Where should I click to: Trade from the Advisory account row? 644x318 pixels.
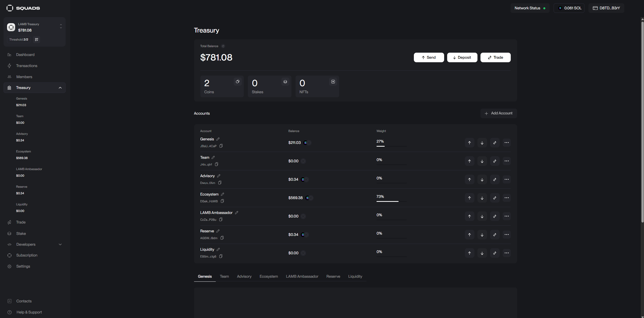tap(495, 179)
